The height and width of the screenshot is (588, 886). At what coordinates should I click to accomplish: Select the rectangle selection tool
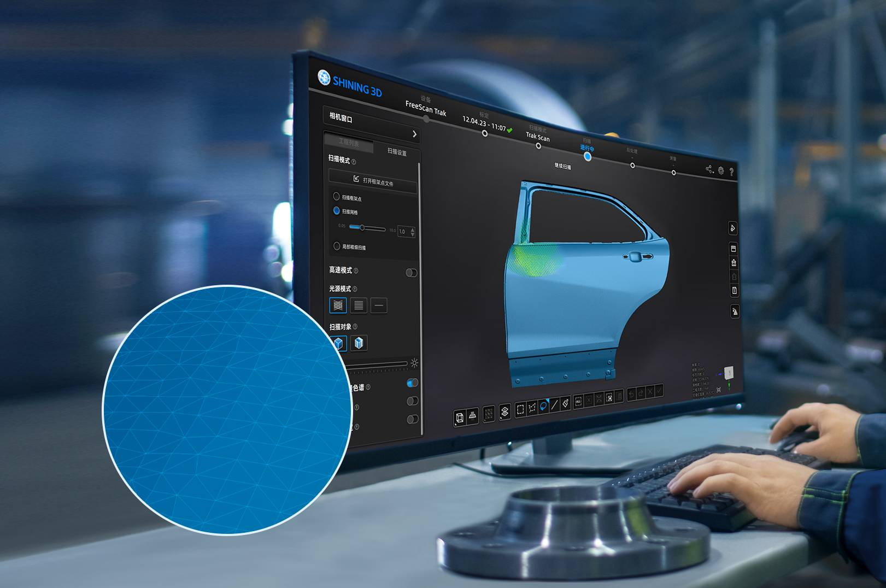click(x=520, y=409)
